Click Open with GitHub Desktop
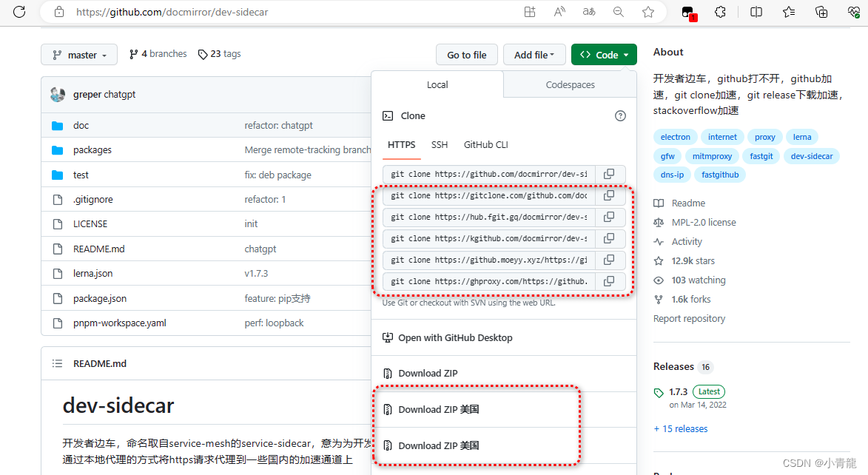This screenshot has height=475, width=868. click(x=454, y=338)
